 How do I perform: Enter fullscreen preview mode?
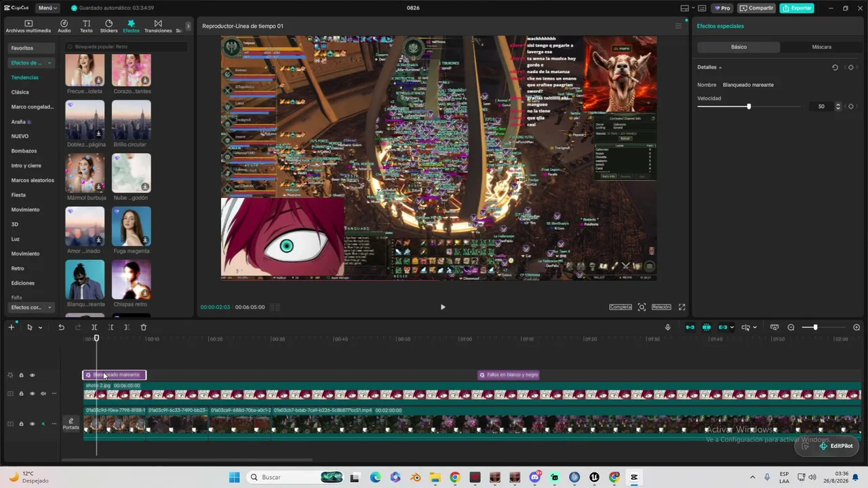point(682,307)
